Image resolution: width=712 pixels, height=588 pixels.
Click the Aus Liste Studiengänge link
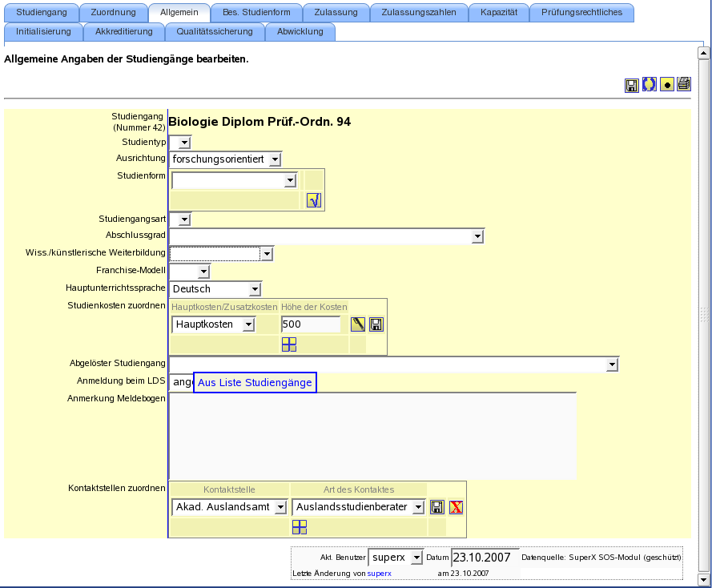tap(255, 382)
